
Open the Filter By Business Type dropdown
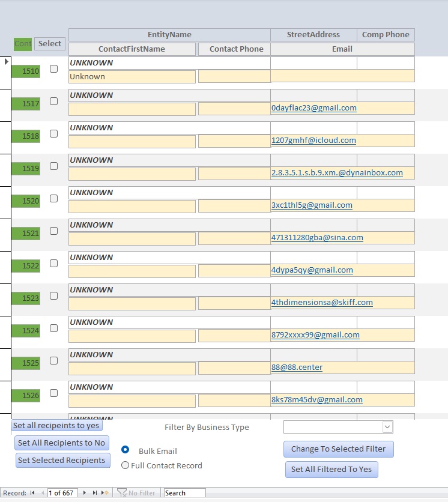387,427
